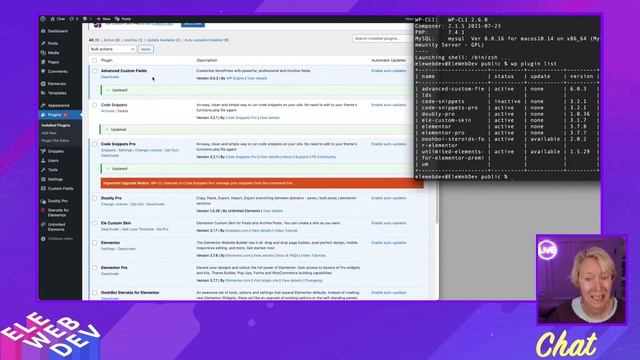Click the WordPress logo in admin bar
The height and width of the screenshot is (360, 640).
pyautogui.click(x=43, y=19)
